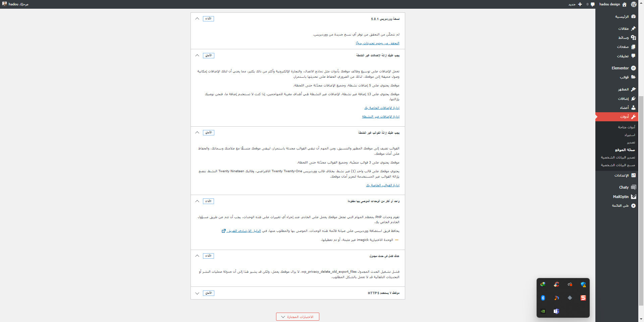Image resolution: width=644 pixels, height=322 pixels.
Task: Click the التحقق من وجود تحديثات يدويًا link
Action: pos(377,43)
